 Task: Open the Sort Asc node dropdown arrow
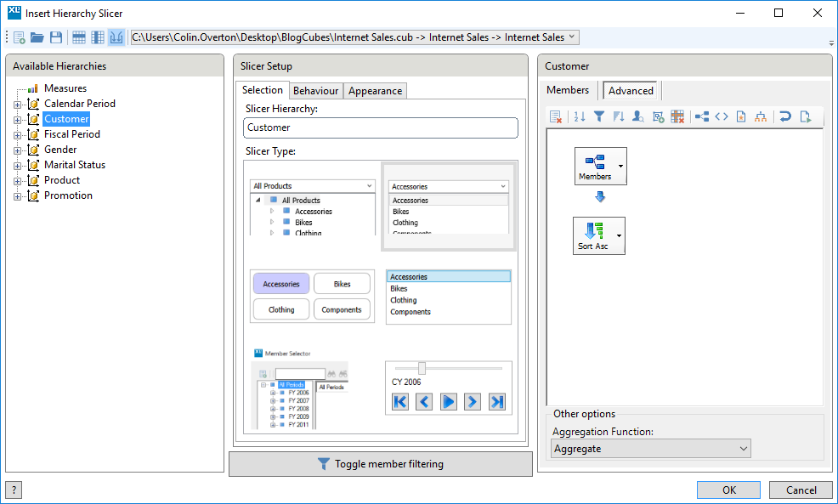[x=619, y=235]
